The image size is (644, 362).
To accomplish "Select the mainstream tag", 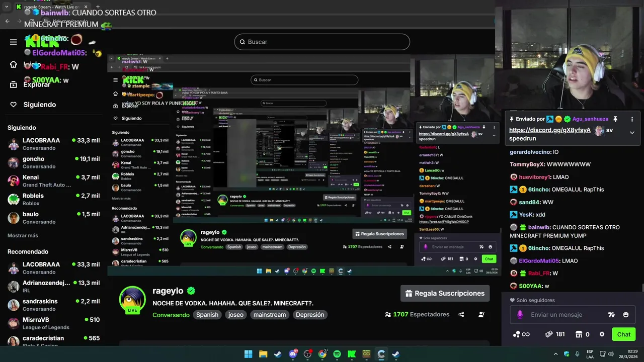I will click(x=270, y=315).
